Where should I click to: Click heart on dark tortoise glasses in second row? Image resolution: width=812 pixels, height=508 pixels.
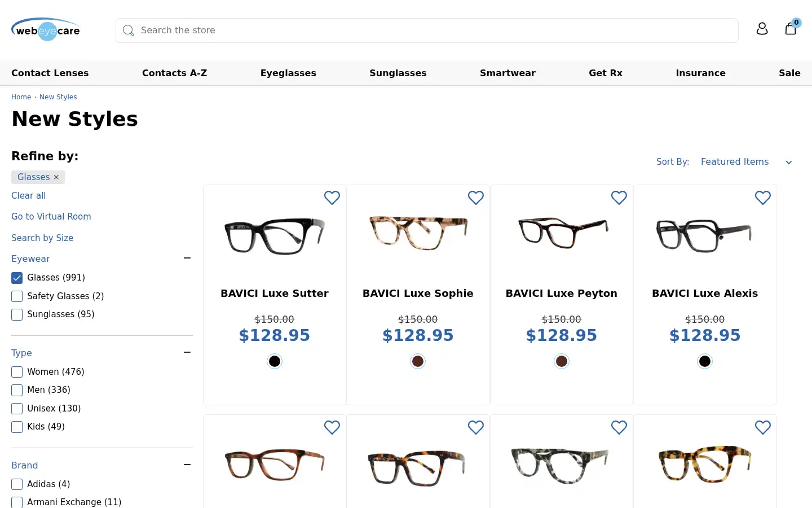click(x=476, y=428)
